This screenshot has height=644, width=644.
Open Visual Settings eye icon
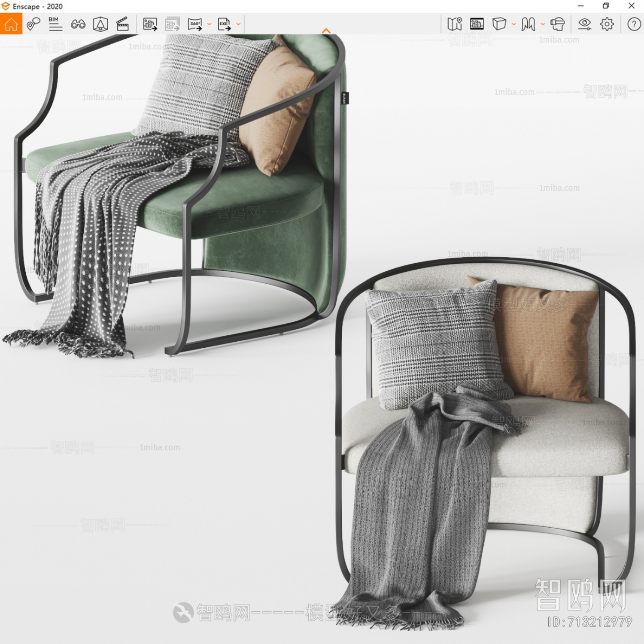584,24
